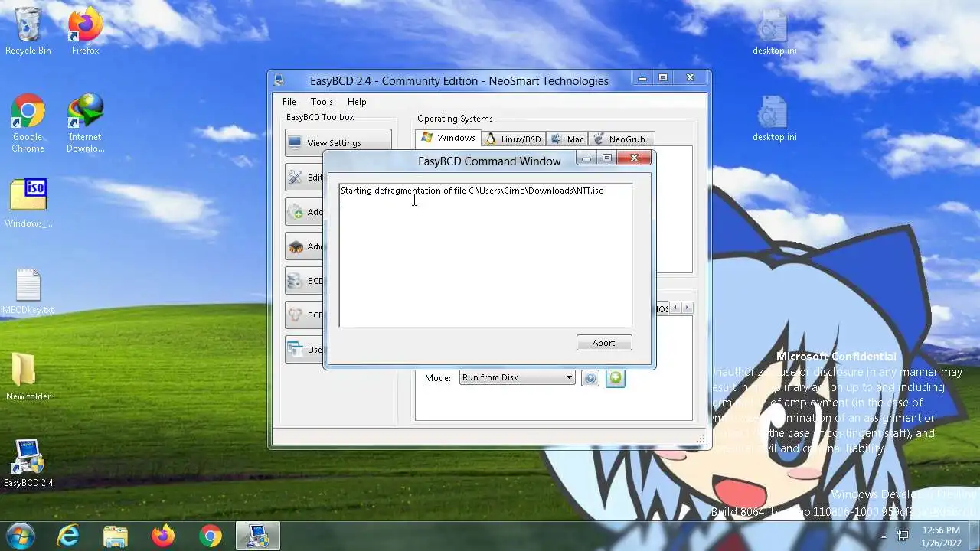Click the EasyBCD taskbar button
Screen dimensions: 980x551
[x=257, y=536]
